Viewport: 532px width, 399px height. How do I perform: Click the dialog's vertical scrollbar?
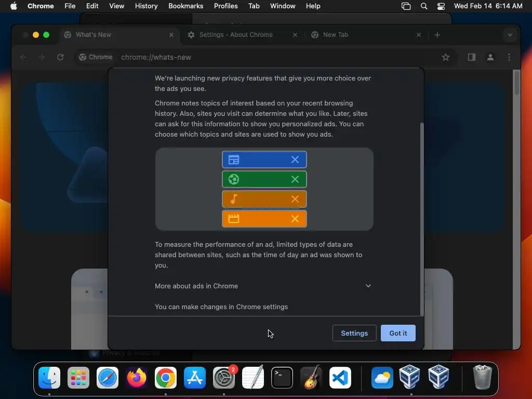click(422, 219)
